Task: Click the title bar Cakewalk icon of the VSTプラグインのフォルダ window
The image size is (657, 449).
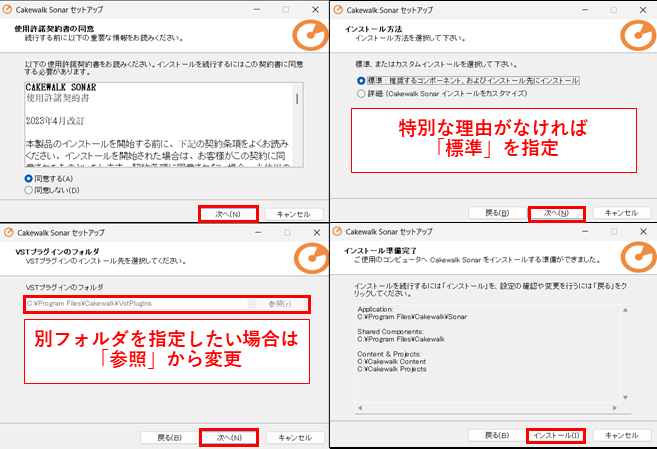Action: pyautogui.click(x=9, y=232)
